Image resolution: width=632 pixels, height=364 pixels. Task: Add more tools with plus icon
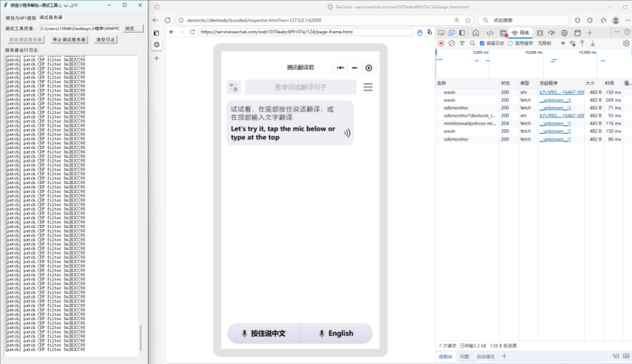point(589,33)
